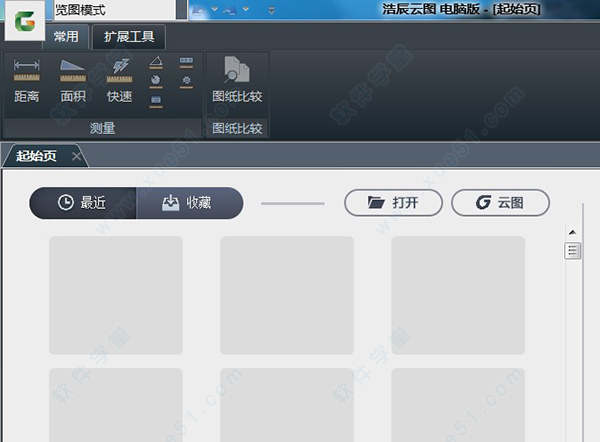Open the 图纸比较 drawing compare tool
600x442 pixels.
pyautogui.click(x=237, y=80)
